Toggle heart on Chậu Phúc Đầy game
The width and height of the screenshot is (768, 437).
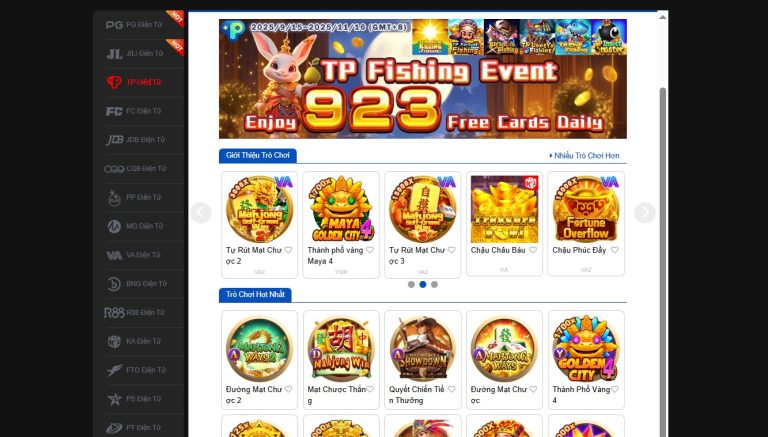615,250
